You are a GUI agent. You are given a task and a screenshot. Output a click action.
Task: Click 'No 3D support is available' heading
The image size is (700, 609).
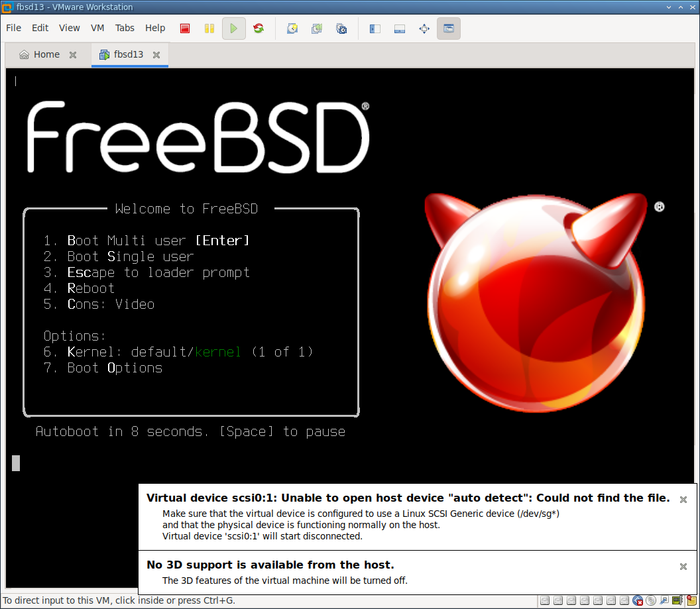click(x=270, y=565)
